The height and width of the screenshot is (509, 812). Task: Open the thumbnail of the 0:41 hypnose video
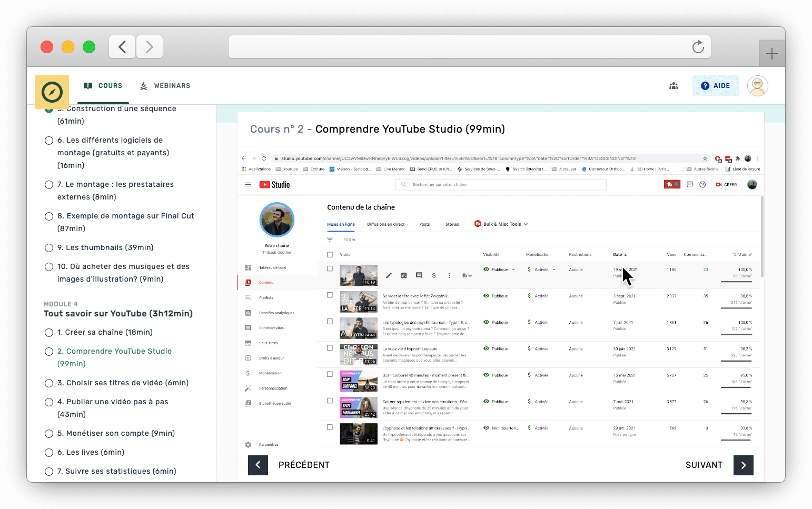[359, 433]
